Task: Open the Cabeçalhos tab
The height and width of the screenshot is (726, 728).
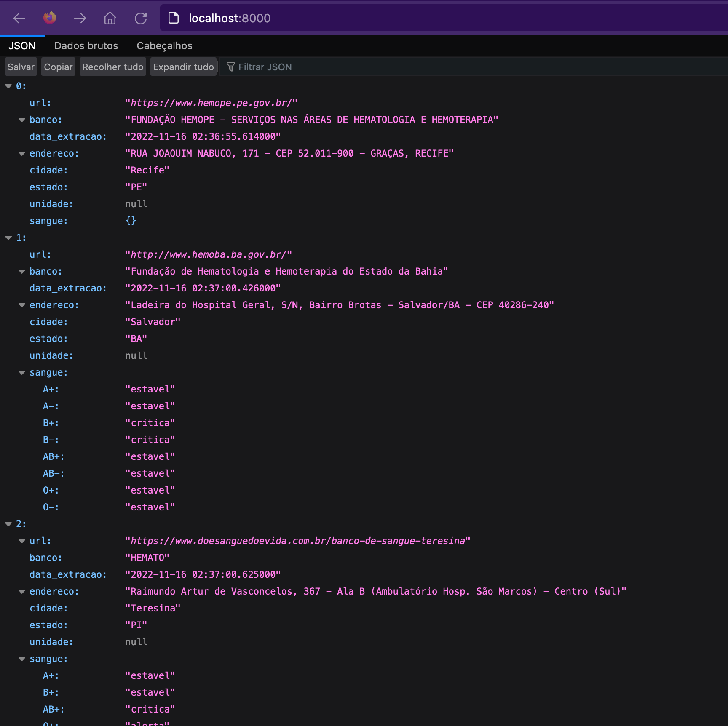Action: (x=164, y=45)
